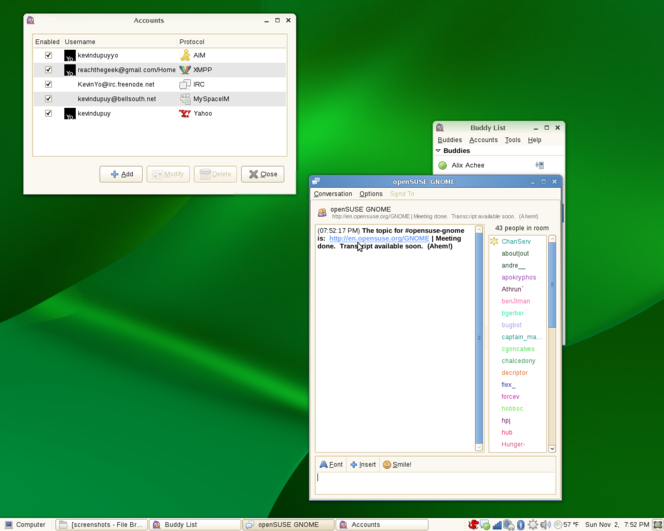
Task: Select user decriptor in the room list
Action: pos(515,373)
